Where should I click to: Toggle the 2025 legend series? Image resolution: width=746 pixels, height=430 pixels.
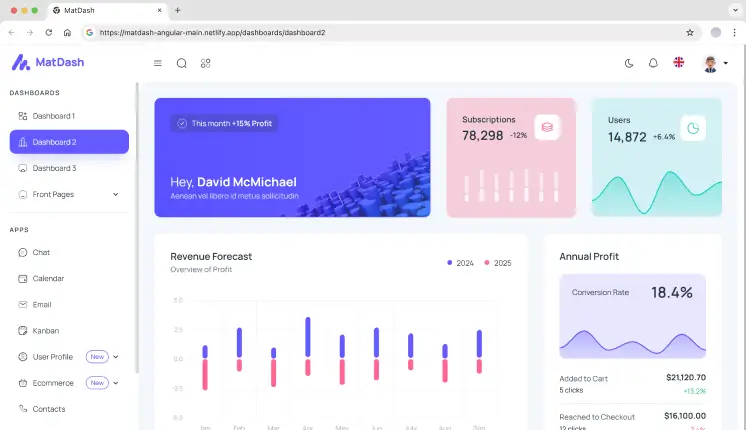pyautogui.click(x=498, y=263)
